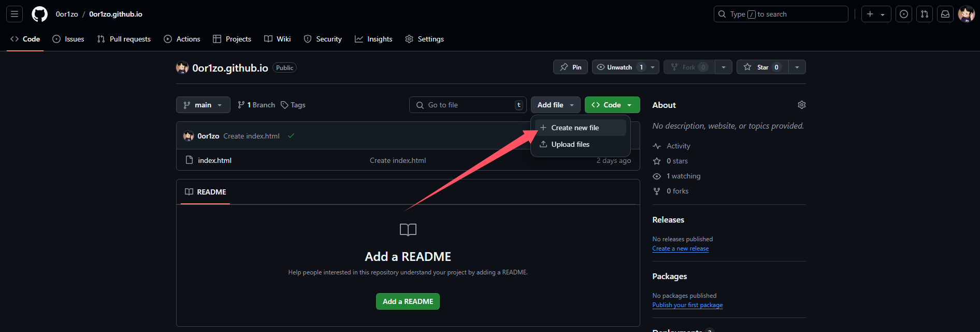Image resolution: width=980 pixels, height=332 pixels.
Task: Open the index.html file
Action: tap(214, 160)
